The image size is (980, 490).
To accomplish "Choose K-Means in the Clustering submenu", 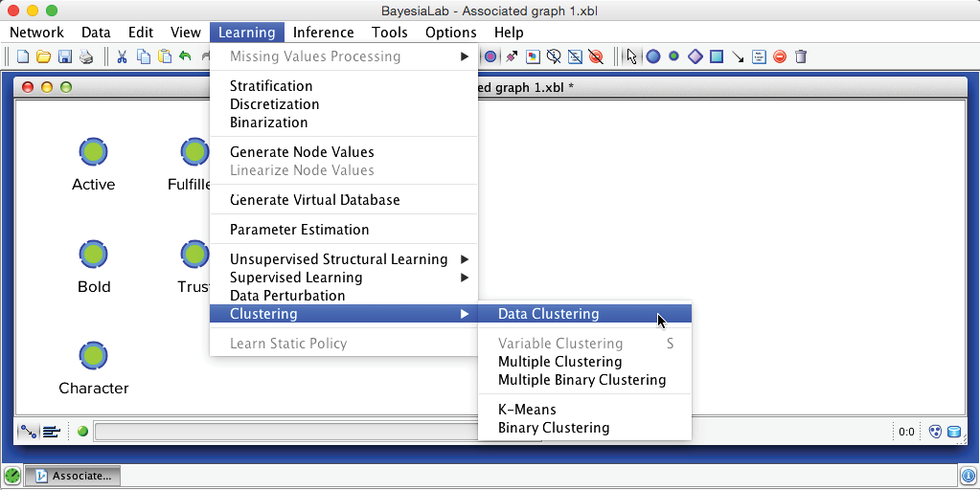I will point(527,410).
